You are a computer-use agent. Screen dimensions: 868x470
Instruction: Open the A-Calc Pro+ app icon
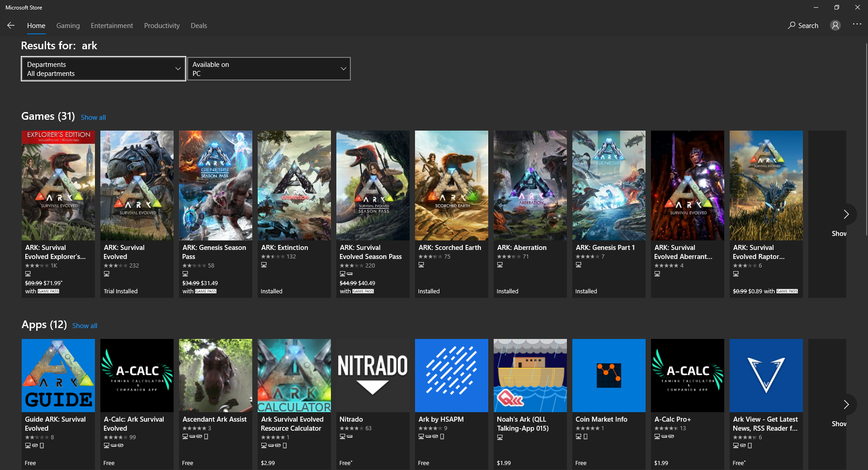pyautogui.click(x=688, y=376)
